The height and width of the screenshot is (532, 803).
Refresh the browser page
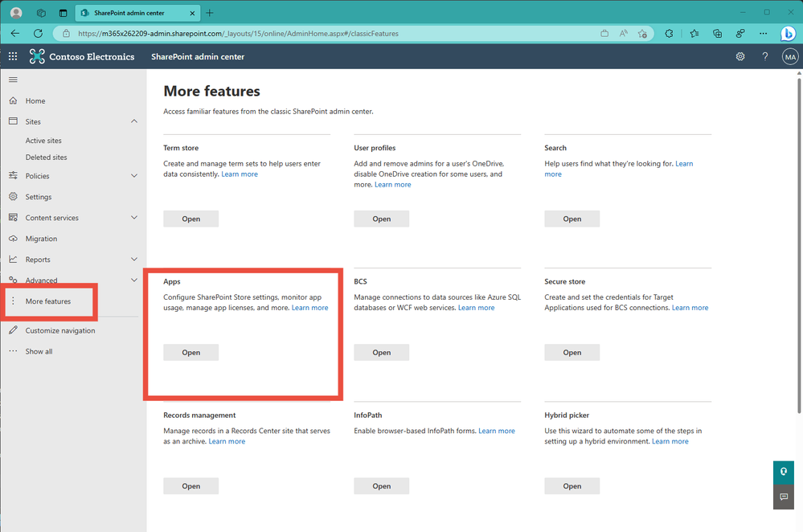pyautogui.click(x=38, y=33)
